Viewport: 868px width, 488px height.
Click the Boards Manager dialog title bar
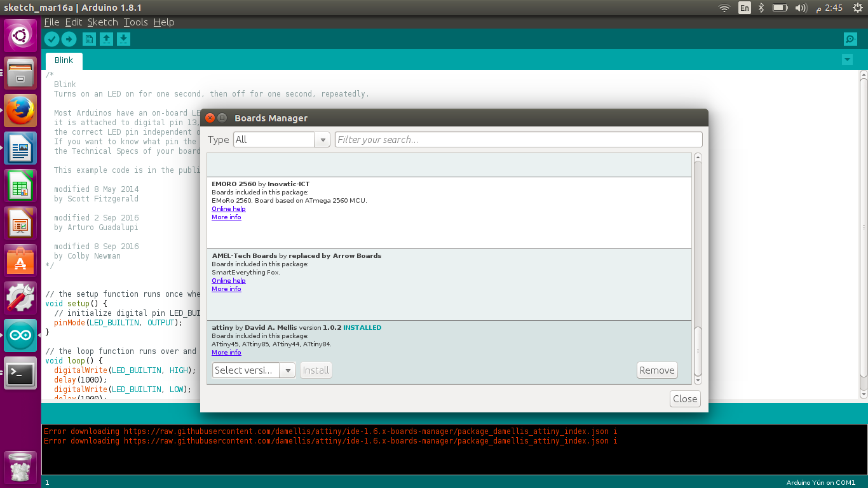(454, 118)
